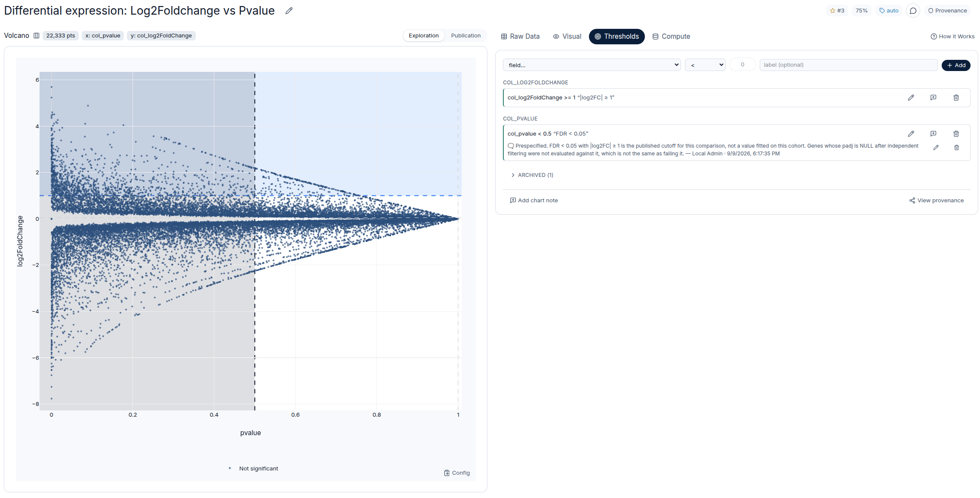This screenshot has width=980, height=498.
Task: Click the auto tag badge
Action: pyautogui.click(x=889, y=11)
